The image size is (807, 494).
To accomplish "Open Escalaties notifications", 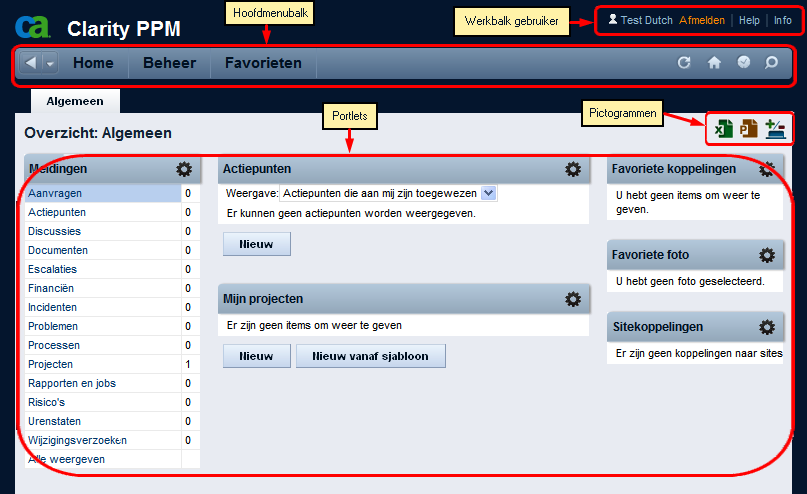I will click(x=52, y=270).
